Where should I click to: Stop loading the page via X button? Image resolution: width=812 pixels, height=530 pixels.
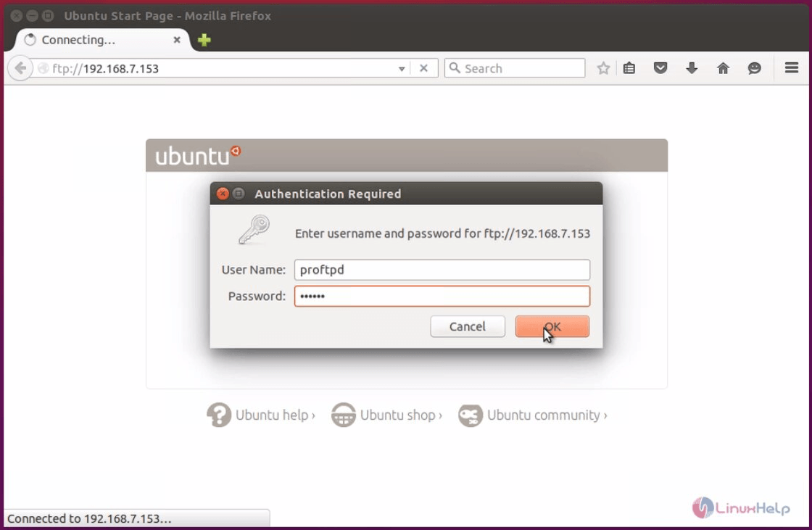(x=423, y=68)
